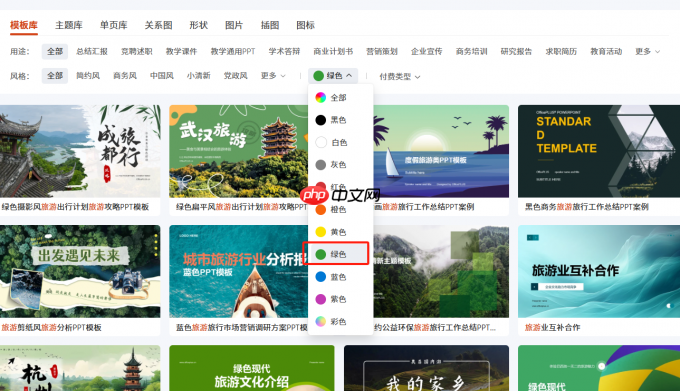Filter by 营销策划 usage
This screenshot has width=680, height=391.
pyautogui.click(x=382, y=52)
